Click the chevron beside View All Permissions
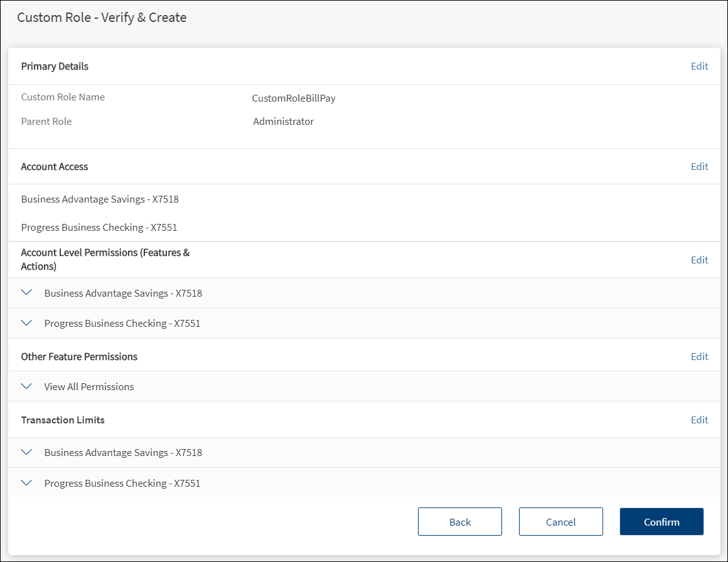Image resolution: width=728 pixels, height=562 pixels. coord(26,387)
